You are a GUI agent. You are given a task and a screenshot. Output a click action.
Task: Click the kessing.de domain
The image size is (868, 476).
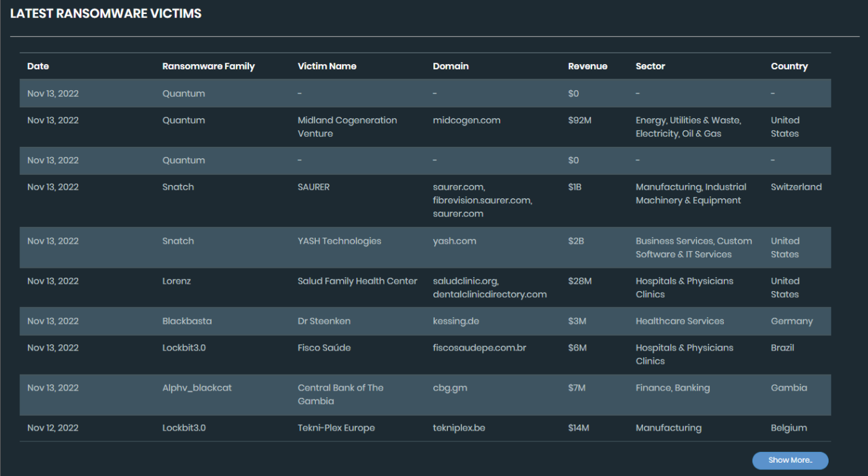tap(455, 321)
